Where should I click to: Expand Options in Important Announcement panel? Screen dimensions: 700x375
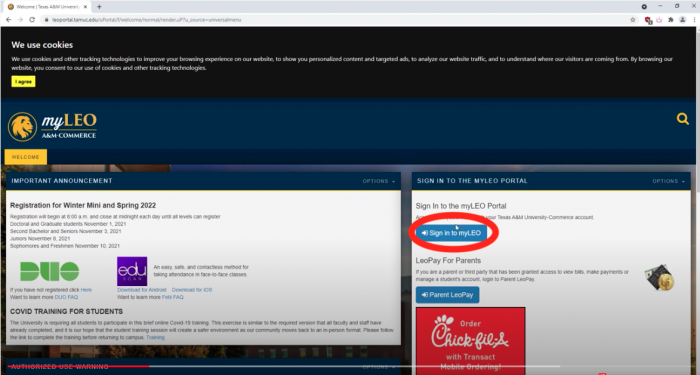pyautogui.click(x=379, y=181)
